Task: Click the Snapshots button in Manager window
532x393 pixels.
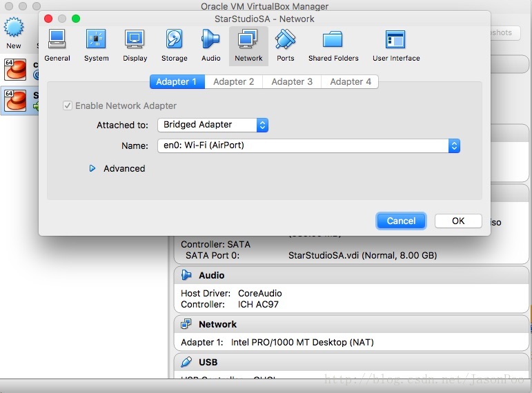Action: click(505, 33)
